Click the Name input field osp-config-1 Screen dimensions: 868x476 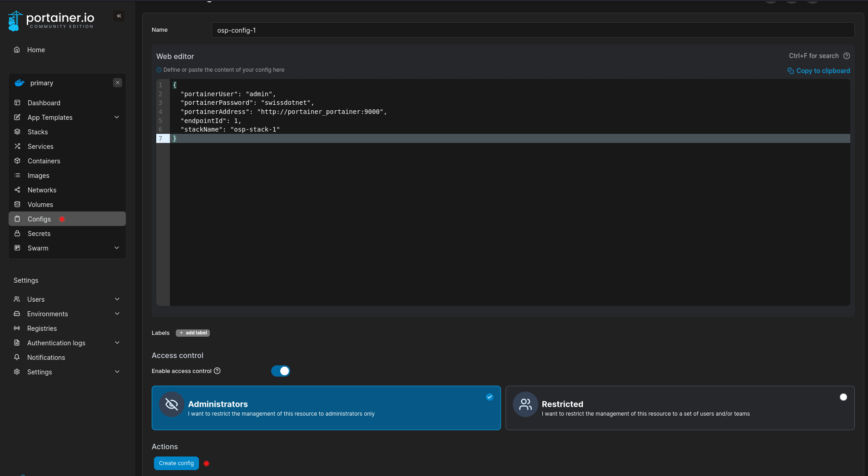pyautogui.click(x=533, y=30)
